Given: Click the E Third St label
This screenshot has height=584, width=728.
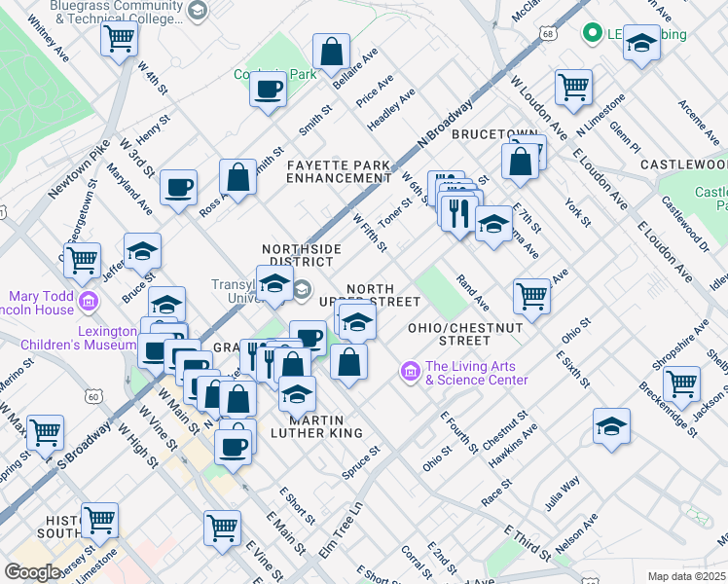Looking at the screenshot, I should pos(528,544).
